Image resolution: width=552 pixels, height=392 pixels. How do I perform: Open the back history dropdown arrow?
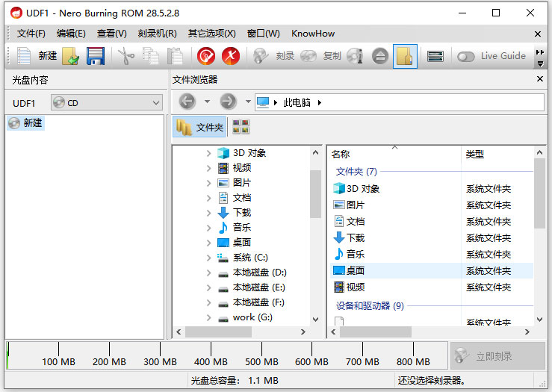pyautogui.click(x=208, y=102)
